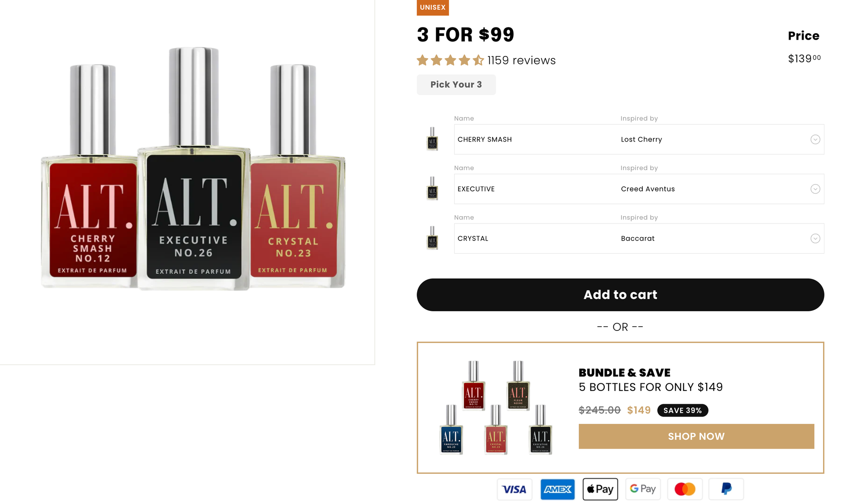This screenshot has width=853, height=504.
Task: Click the Visa payment icon
Action: 514,489
